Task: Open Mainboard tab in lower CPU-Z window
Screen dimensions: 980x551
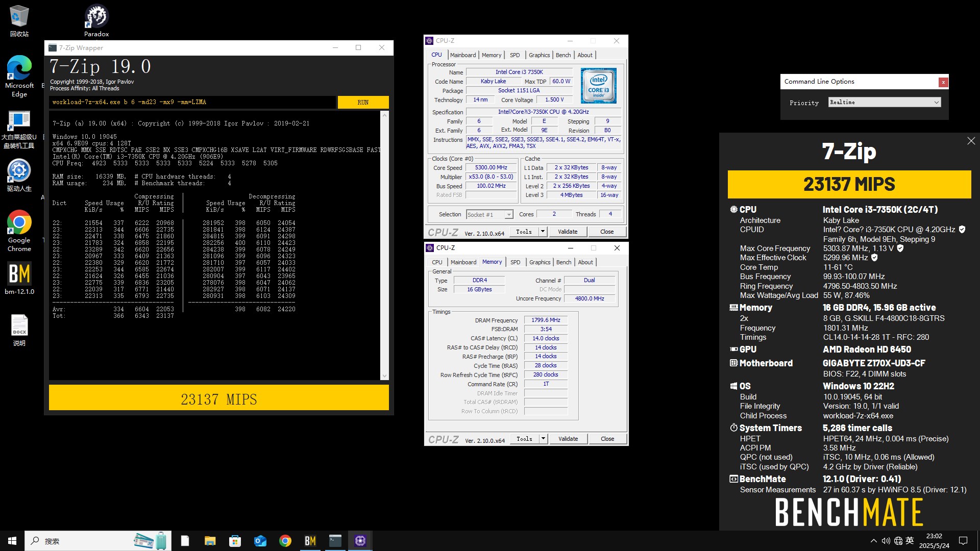Action: pos(463,262)
